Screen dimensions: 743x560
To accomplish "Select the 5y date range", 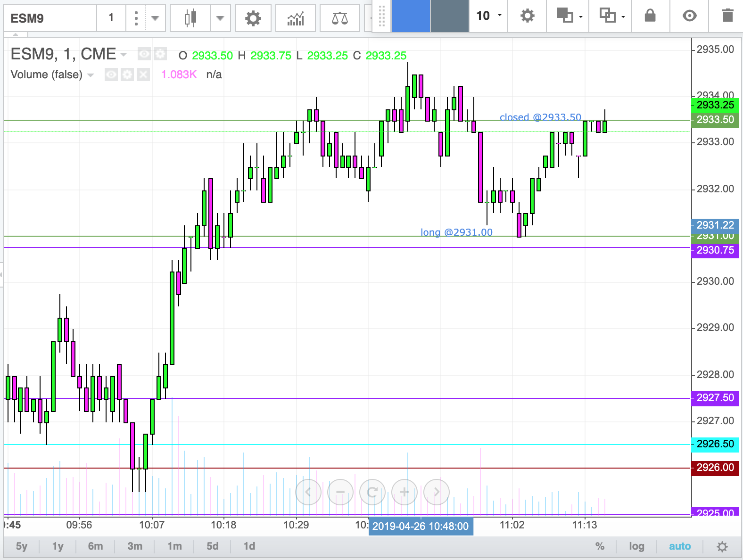I will click(x=22, y=546).
